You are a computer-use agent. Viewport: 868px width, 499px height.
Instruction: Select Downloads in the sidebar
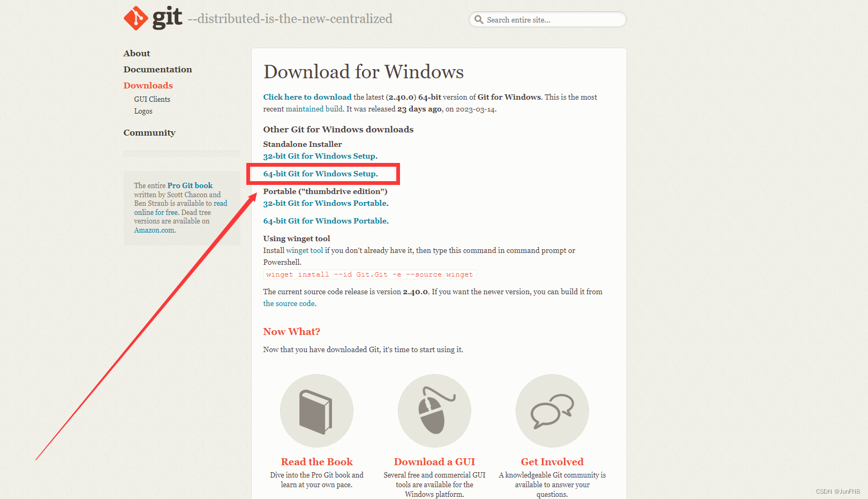click(148, 85)
